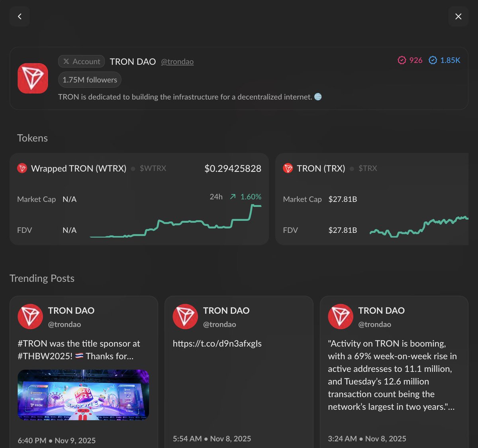Click the avatar on the t.co link post
478x448 pixels.
(185, 316)
